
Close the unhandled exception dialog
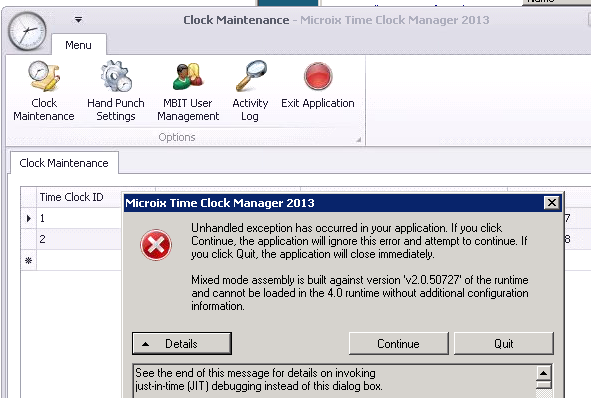point(551,203)
